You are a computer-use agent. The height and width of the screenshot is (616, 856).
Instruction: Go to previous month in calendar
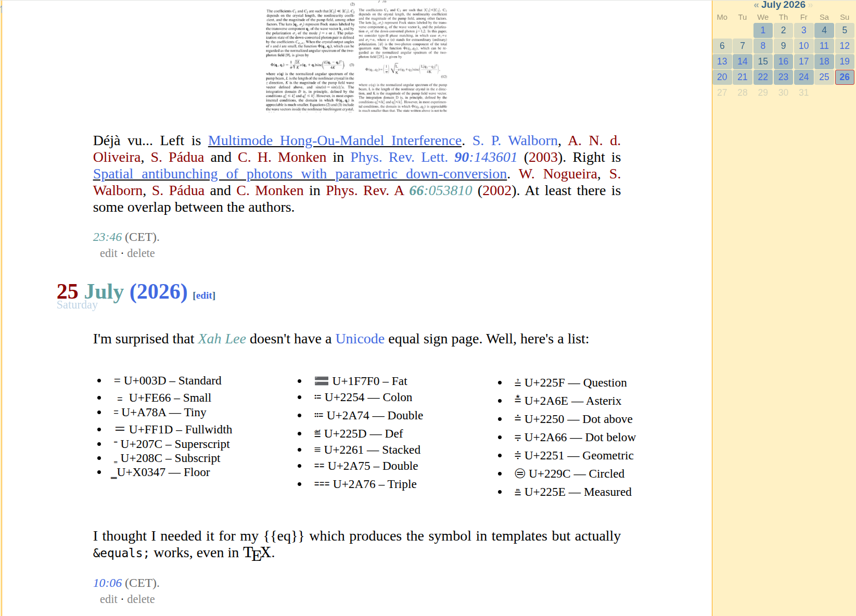coord(756,5)
